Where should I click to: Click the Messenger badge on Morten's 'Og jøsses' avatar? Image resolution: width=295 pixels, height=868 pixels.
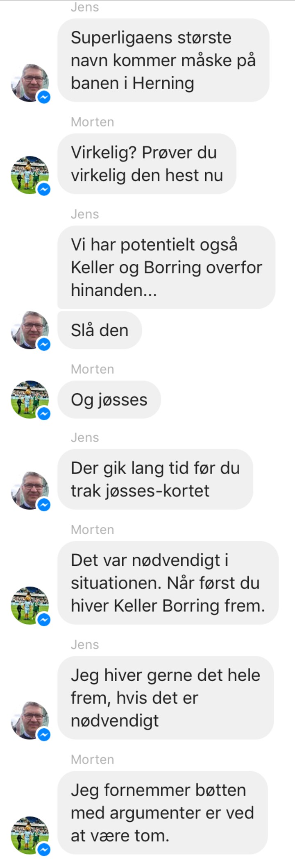pyautogui.click(x=44, y=414)
